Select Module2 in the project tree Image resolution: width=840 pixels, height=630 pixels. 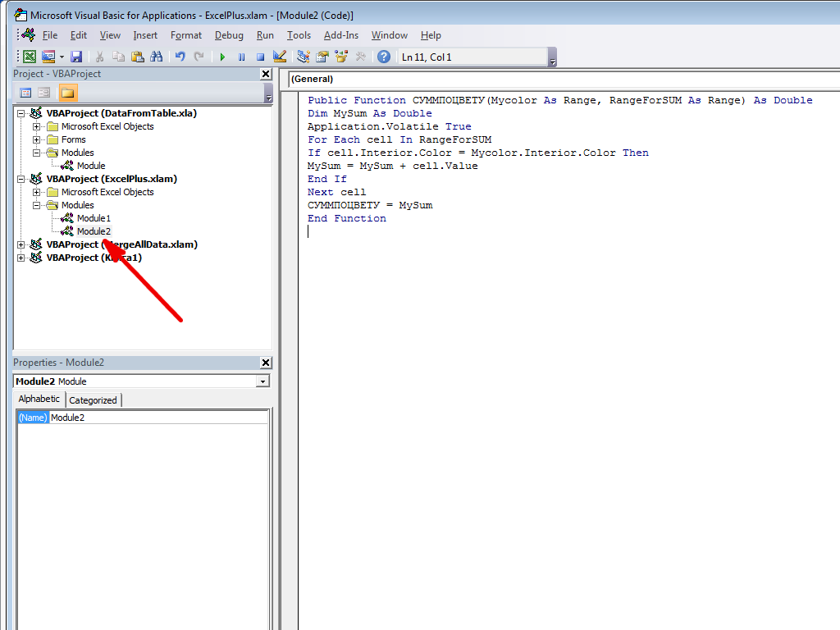point(94,231)
